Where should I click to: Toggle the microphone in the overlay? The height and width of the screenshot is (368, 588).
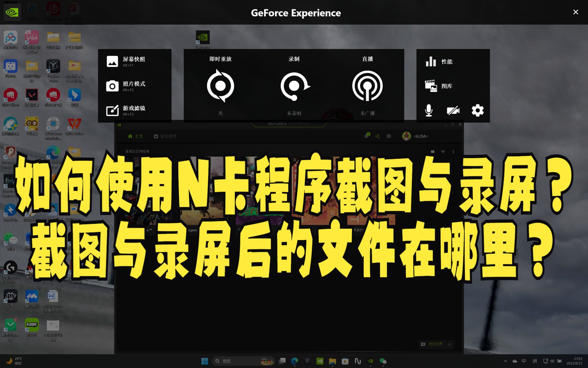[x=429, y=110]
